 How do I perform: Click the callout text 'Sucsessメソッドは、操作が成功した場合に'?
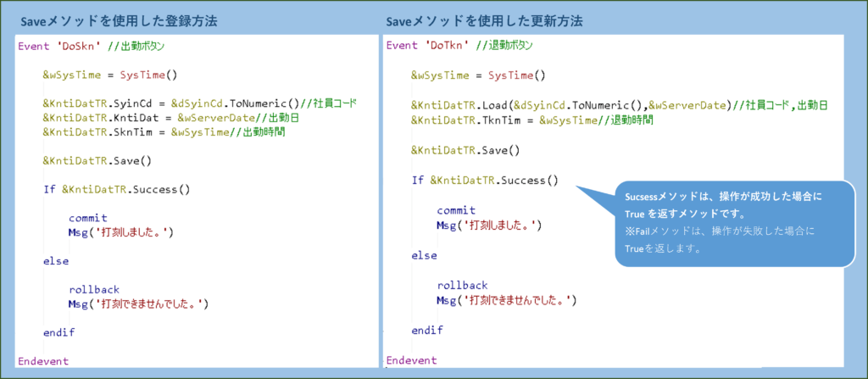[x=724, y=198]
